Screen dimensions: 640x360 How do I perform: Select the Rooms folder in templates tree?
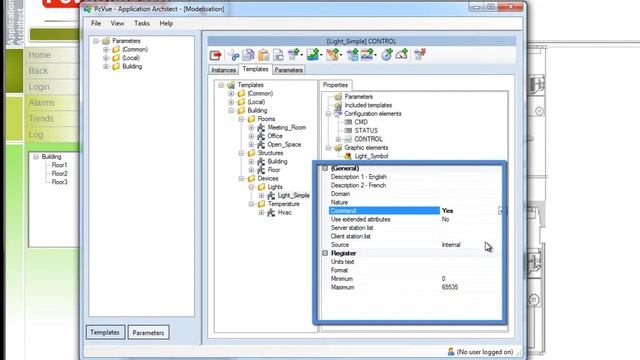tap(266, 119)
